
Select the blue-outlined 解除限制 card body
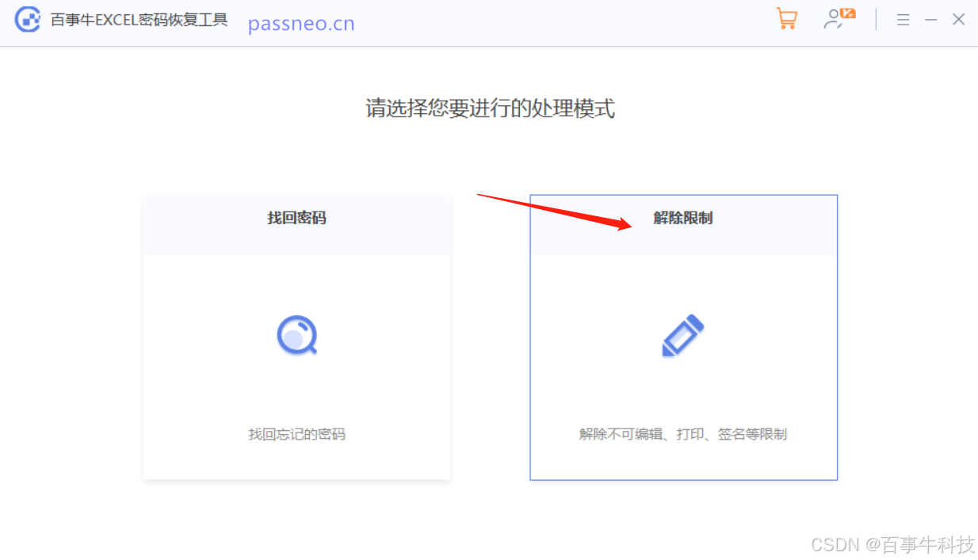point(683,367)
